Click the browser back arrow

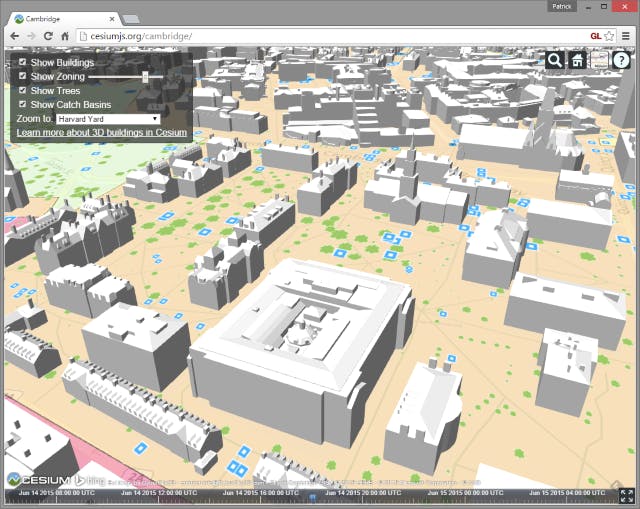pos(13,36)
